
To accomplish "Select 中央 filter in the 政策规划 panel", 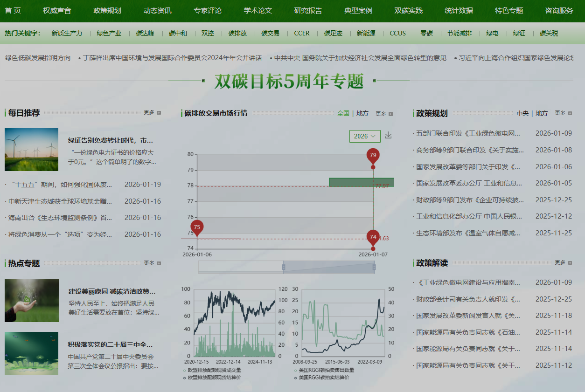I will tap(522, 113).
